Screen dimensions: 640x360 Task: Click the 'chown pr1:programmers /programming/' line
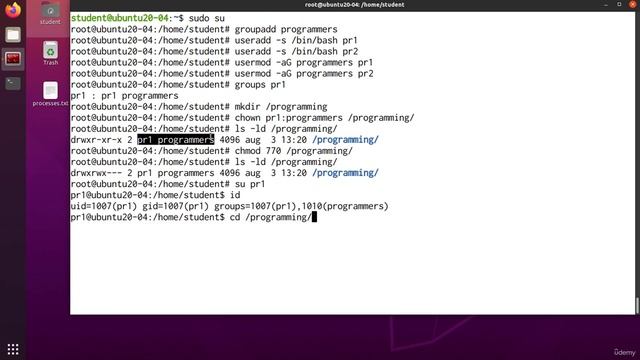[x=242, y=118]
